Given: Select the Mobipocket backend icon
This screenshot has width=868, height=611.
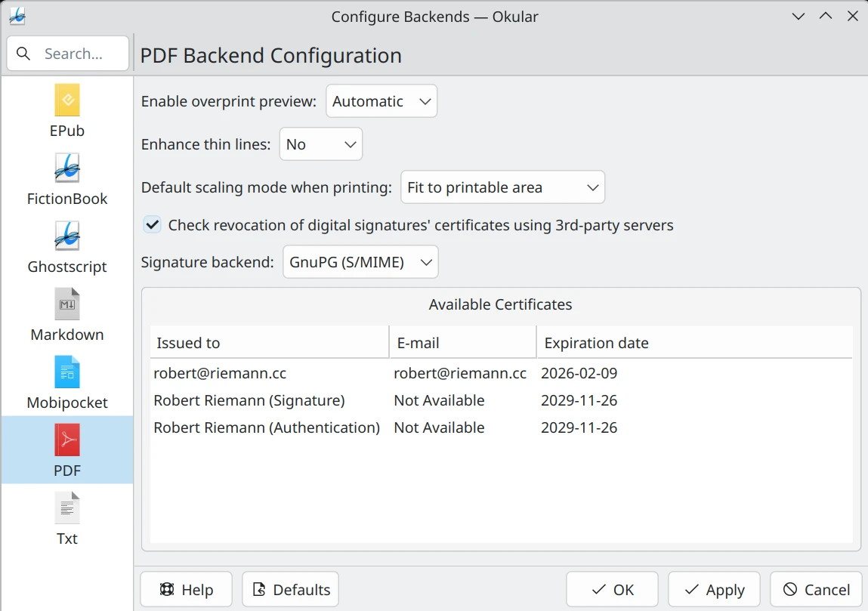Looking at the screenshot, I should tap(67, 372).
